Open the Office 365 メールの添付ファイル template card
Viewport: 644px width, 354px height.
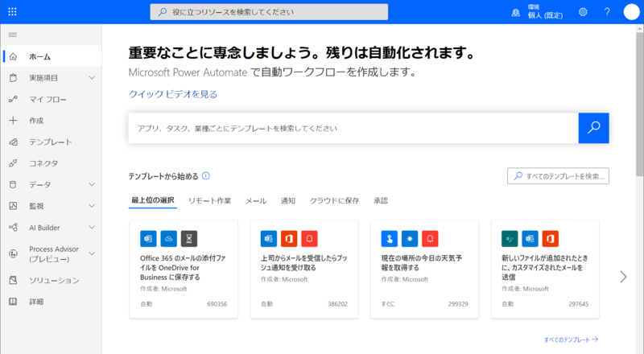[x=184, y=269]
